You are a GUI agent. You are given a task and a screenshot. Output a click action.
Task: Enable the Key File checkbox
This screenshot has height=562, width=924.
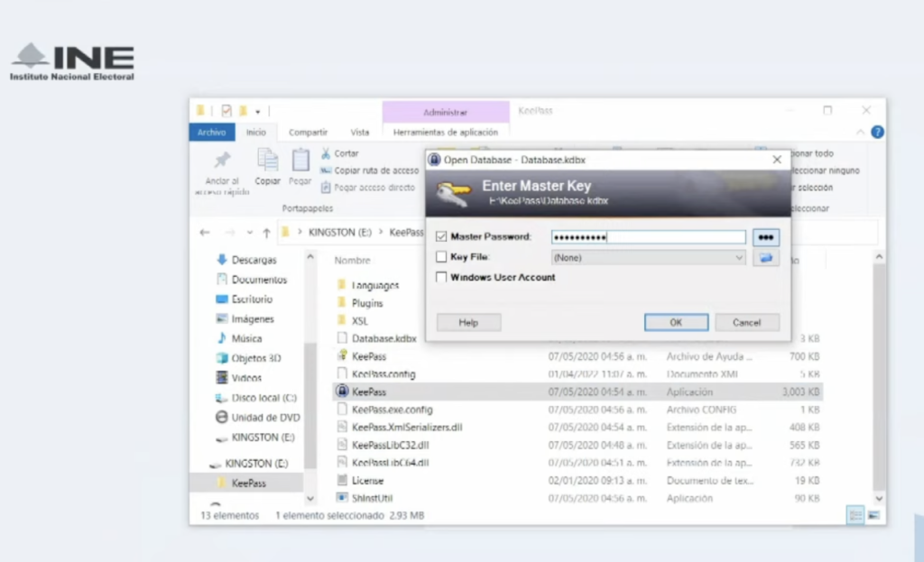(x=441, y=257)
